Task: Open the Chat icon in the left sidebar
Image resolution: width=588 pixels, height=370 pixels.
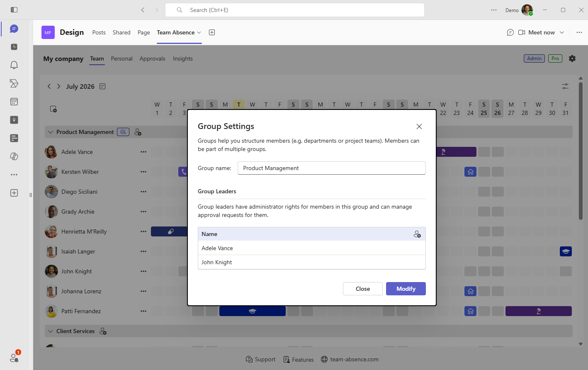Action: click(14, 29)
